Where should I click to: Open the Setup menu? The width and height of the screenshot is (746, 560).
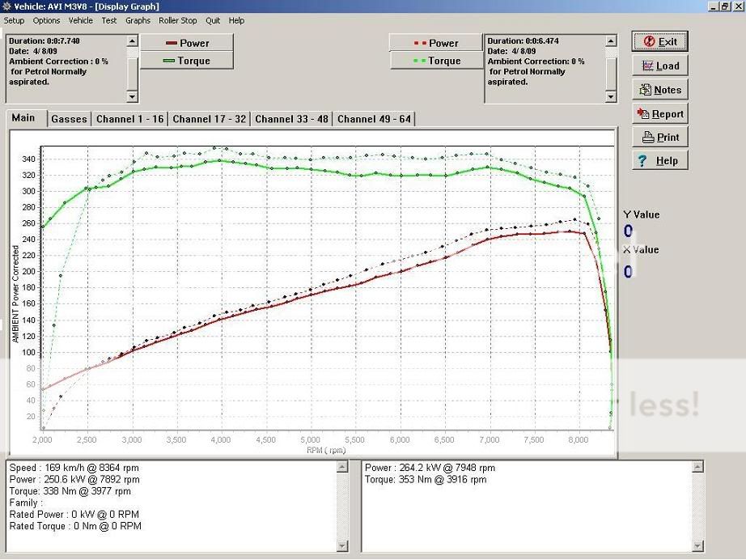14,20
